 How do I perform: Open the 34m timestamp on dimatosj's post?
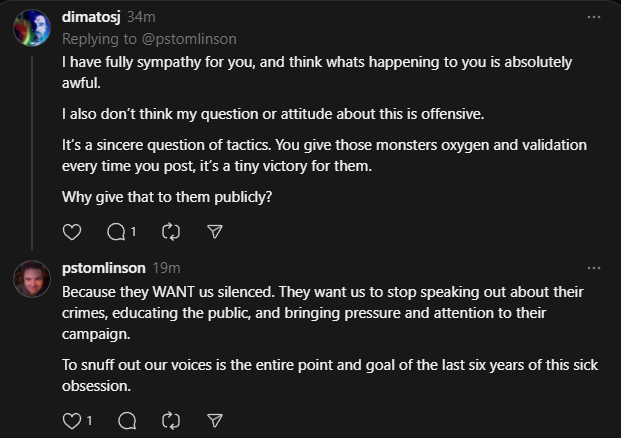coord(141,17)
